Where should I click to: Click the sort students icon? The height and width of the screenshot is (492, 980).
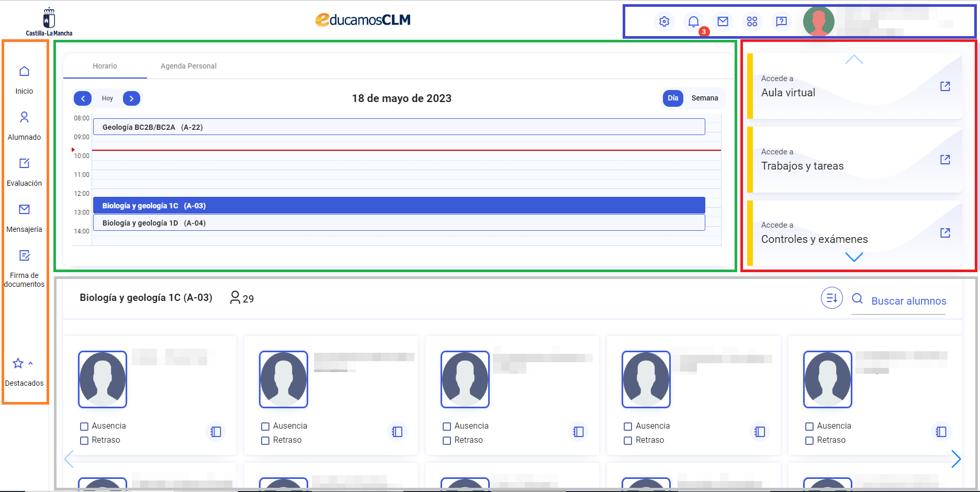(x=831, y=298)
